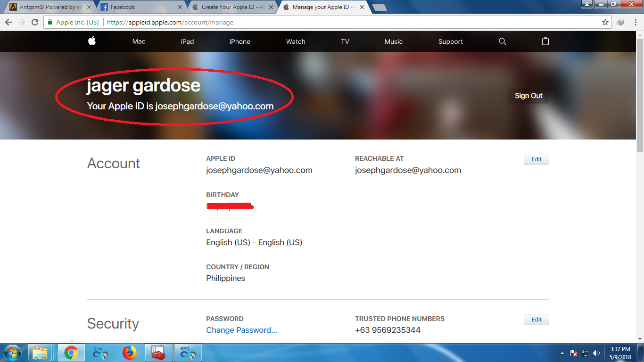This screenshot has height=362, width=644.
Task: Click the Account section heading
Action: (114, 163)
